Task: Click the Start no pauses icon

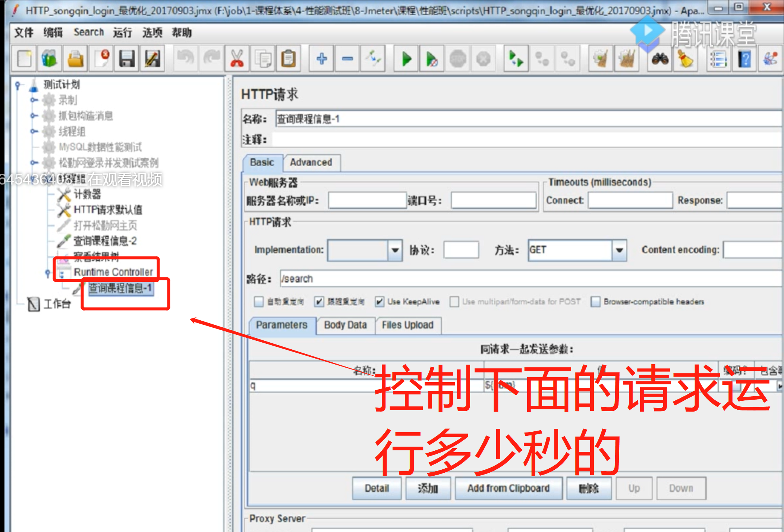Action: click(432, 59)
